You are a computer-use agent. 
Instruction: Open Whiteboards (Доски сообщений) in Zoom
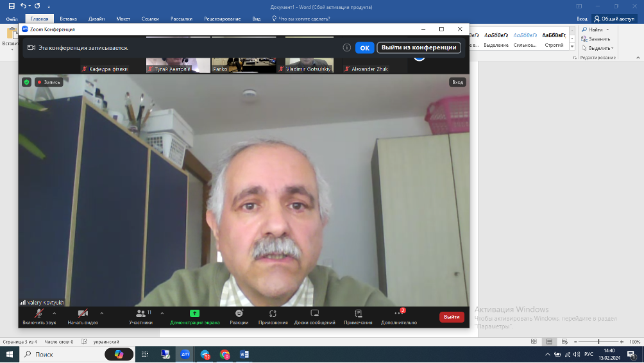coord(314,316)
